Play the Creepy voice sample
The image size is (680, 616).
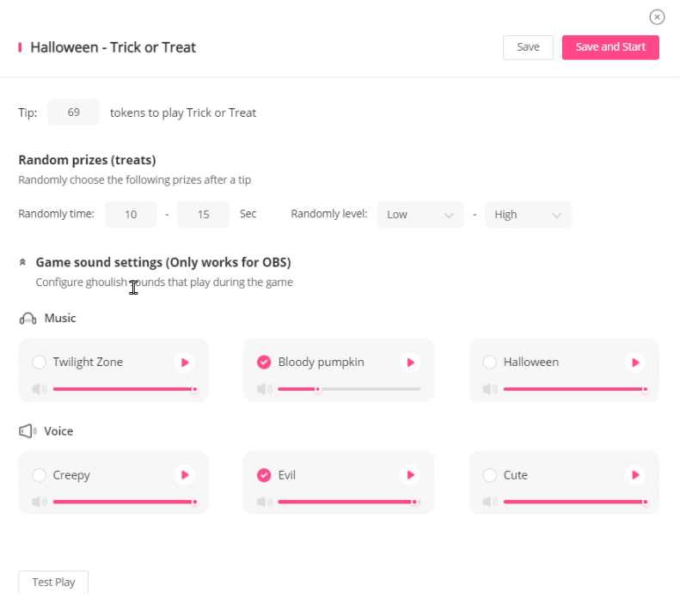click(x=184, y=475)
